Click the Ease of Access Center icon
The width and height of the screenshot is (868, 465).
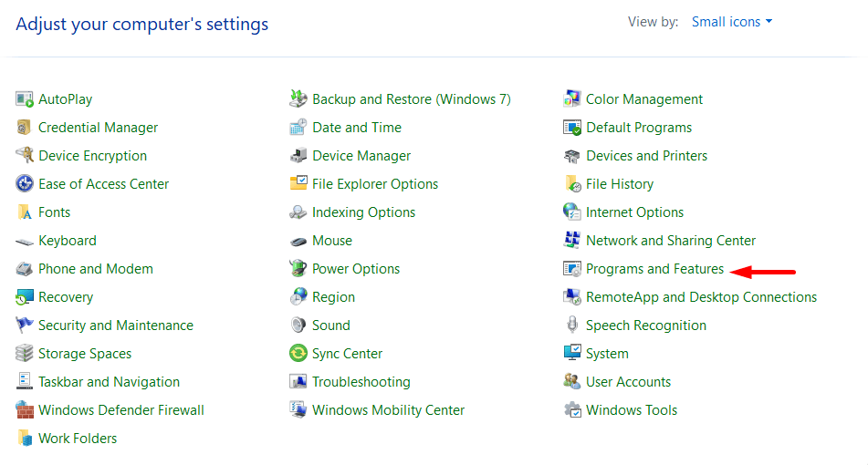pos(25,184)
